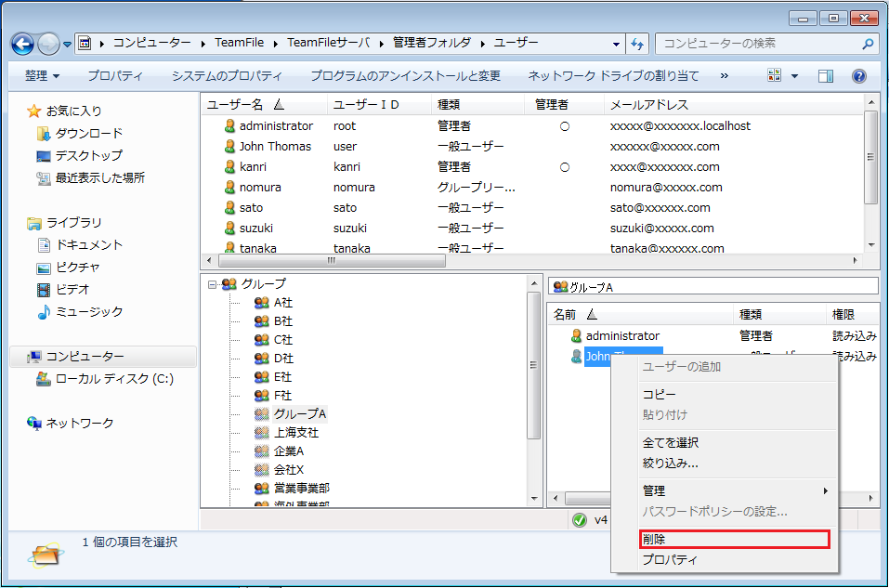The width and height of the screenshot is (889, 588).
Task: Click the change view icon on the toolbar
Action: pos(776,75)
